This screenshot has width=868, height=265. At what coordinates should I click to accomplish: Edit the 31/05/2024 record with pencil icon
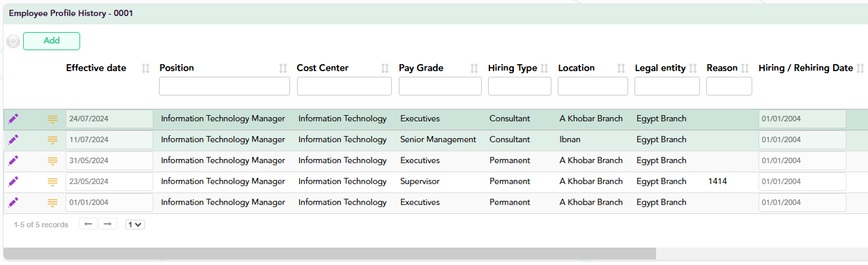pyautogui.click(x=13, y=160)
